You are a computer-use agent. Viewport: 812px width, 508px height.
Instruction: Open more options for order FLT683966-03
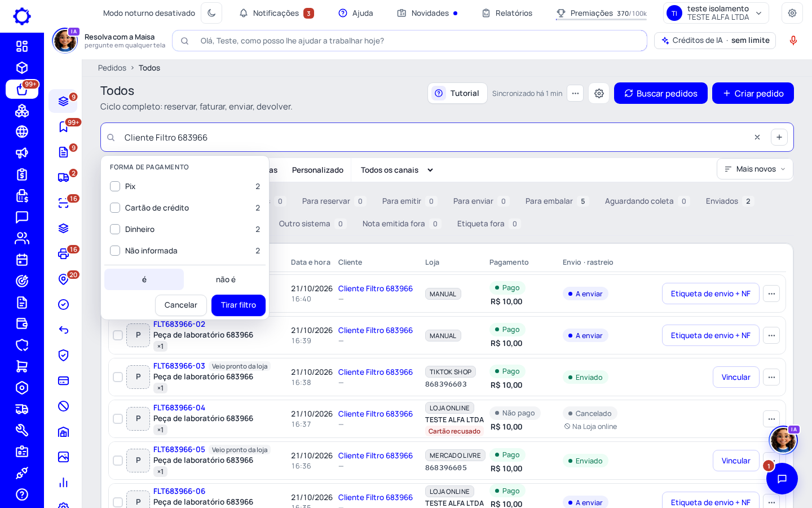771,377
